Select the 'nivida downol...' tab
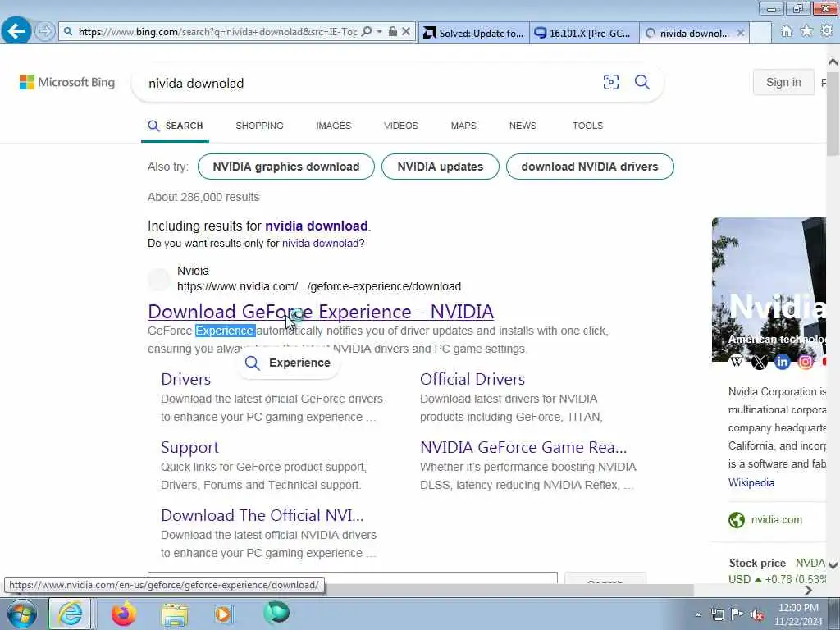840x630 pixels. pos(687,33)
